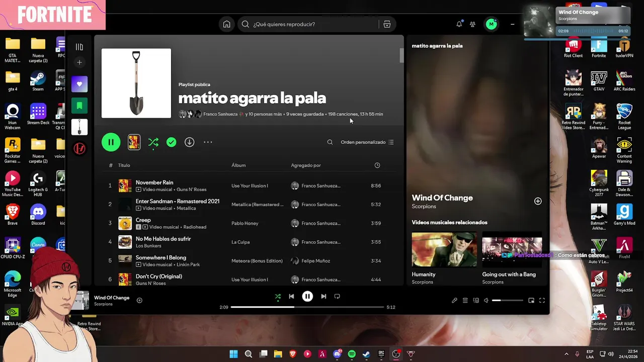Show hidden tray icons chevron
The height and width of the screenshot is (362, 644).
(x=567, y=354)
